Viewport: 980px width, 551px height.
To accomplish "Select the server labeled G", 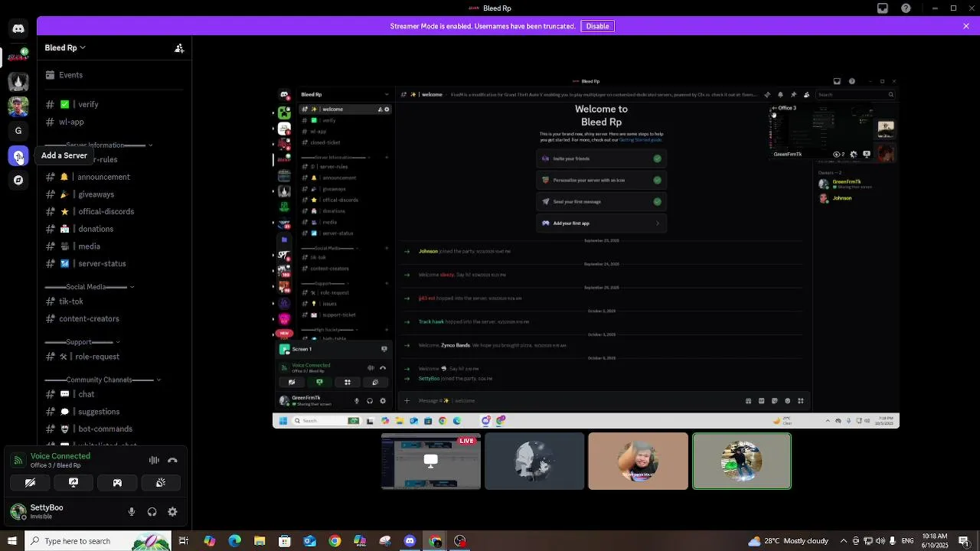I will pos(18,131).
